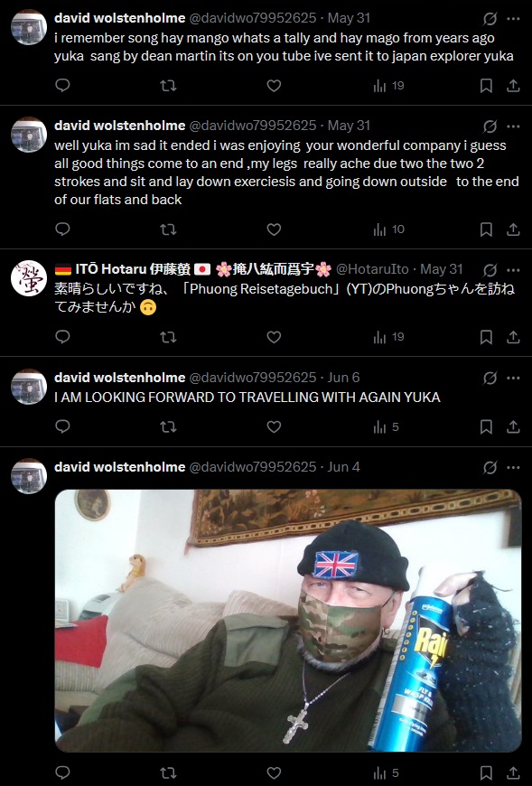This screenshot has height=786, width=532.
Task: Share the 'well yuka im sad' tweet
Action: point(513,229)
